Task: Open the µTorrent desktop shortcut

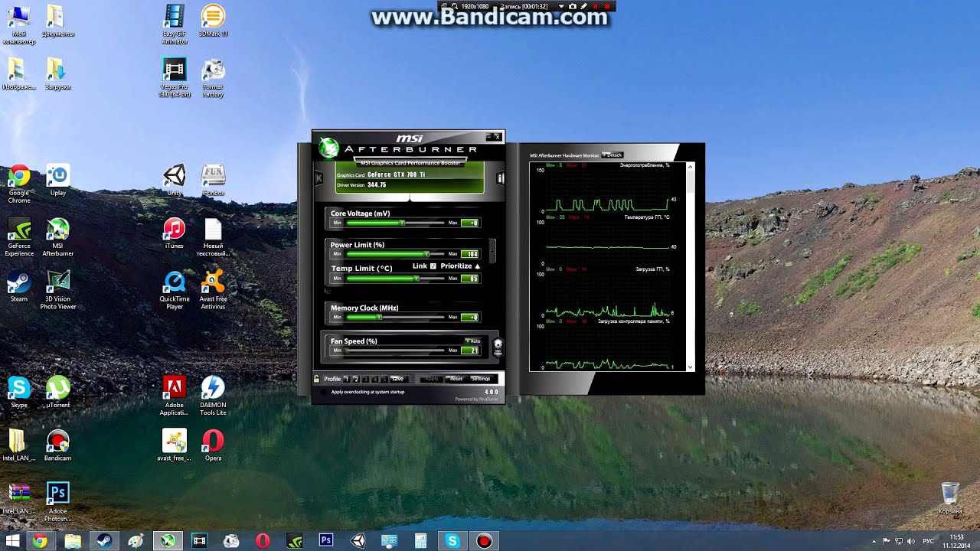Action: (x=58, y=393)
